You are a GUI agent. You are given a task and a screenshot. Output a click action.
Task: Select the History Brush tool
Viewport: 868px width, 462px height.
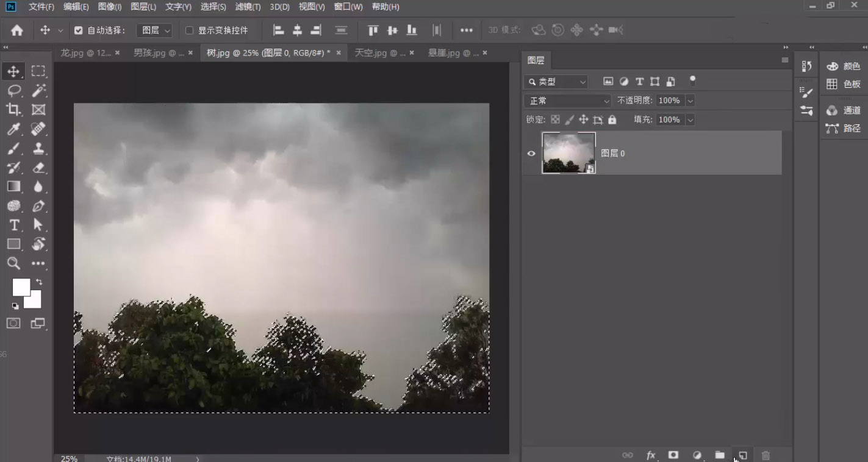13,167
